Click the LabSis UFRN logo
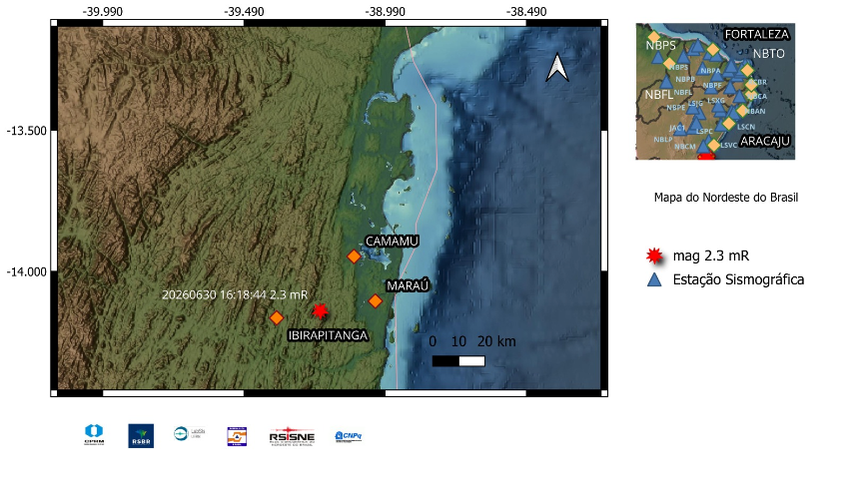Viewport: 849px width, 504px height. 190,433
